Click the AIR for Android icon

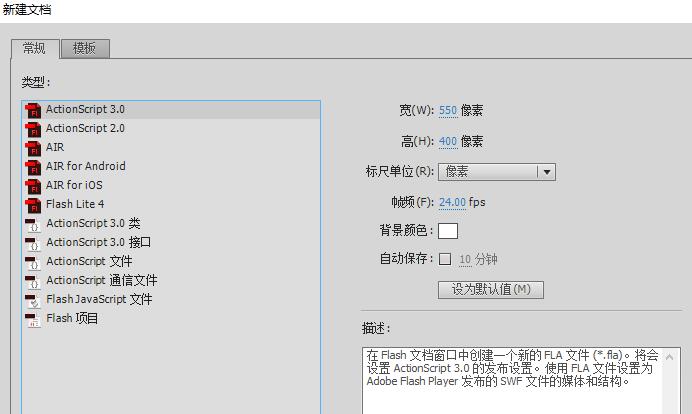(x=33, y=167)
